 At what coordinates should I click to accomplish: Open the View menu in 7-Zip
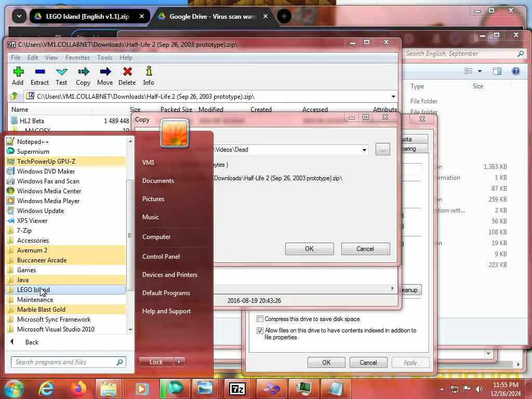51,58
